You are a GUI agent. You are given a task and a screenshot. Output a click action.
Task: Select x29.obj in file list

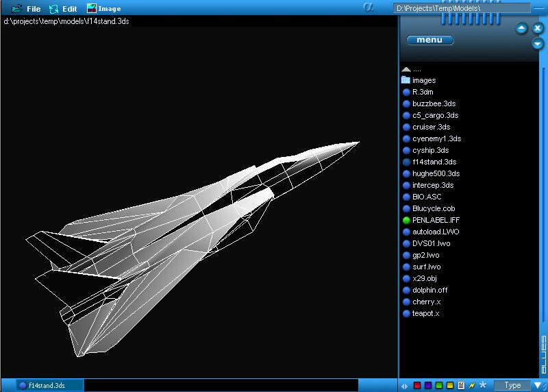[x=419, y=278]
